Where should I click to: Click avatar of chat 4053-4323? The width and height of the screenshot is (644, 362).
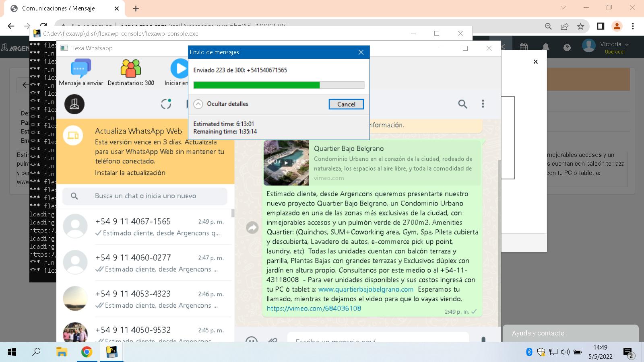point(75,298)
